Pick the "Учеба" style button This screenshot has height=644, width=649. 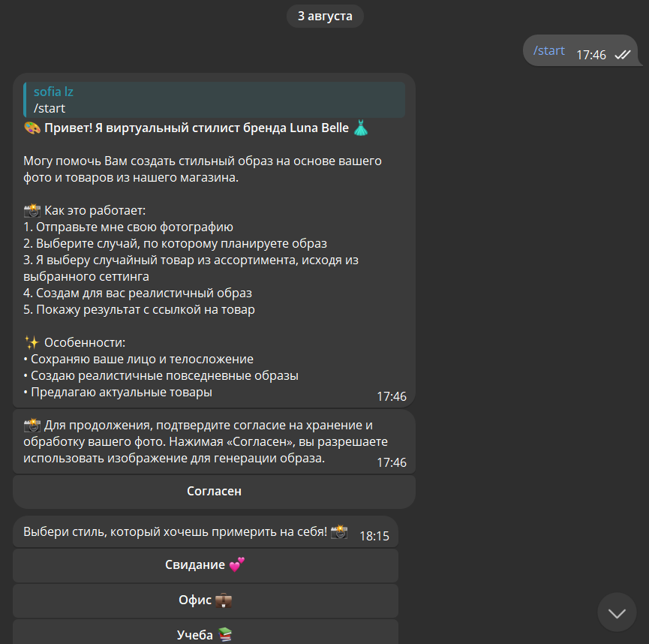coord(205,634)
